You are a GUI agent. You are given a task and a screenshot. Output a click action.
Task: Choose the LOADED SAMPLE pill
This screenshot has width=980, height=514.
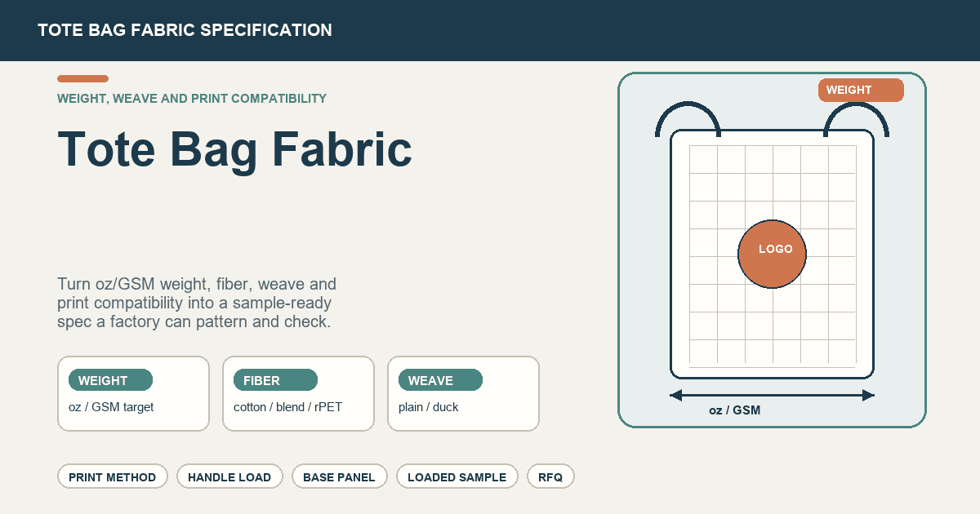[457, 476]
